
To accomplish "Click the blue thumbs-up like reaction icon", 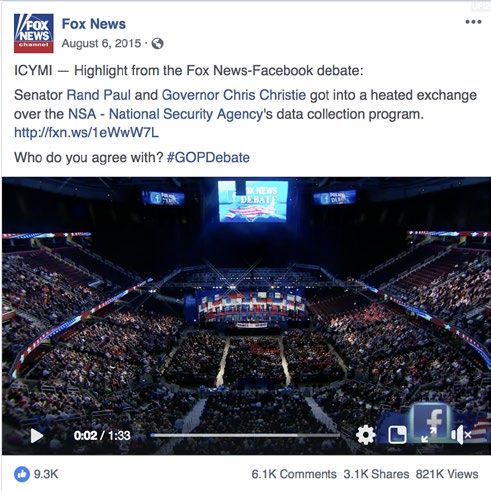I will (x=22, y=474).
